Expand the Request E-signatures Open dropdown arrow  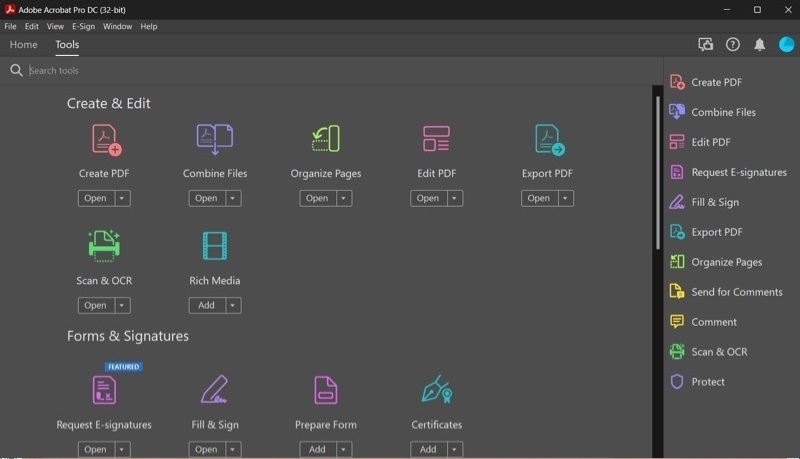[x=122, y=449]
